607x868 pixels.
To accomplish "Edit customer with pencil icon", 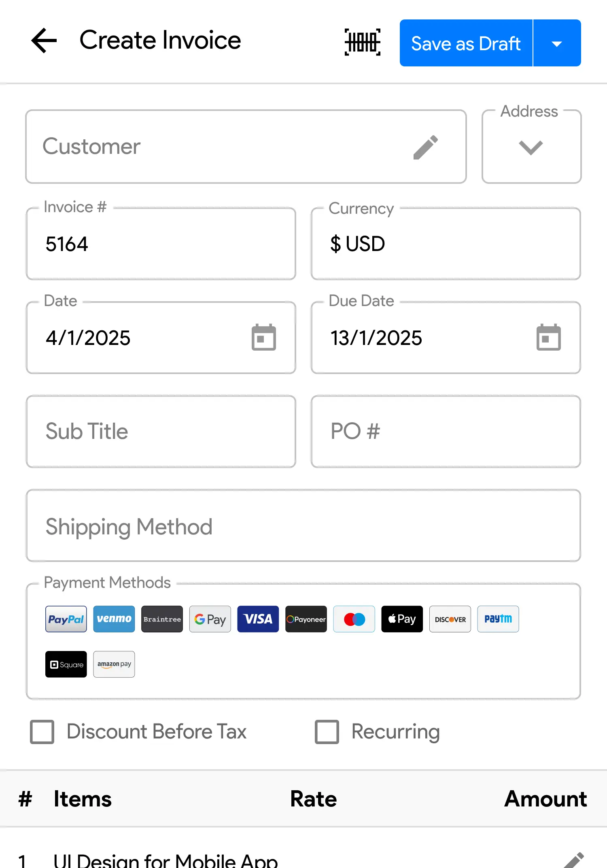I will coord(426,147).
